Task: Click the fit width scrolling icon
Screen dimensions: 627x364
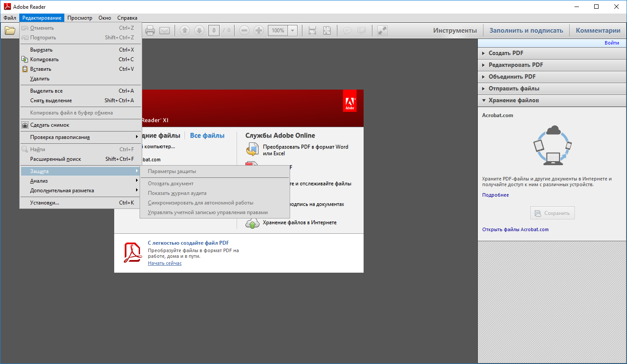Action: 312,31
